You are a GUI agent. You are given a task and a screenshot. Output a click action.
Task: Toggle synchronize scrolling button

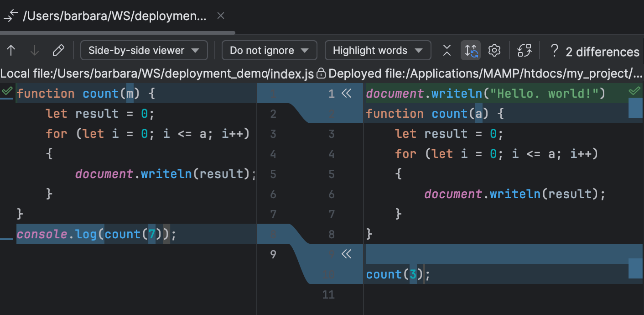[x=471, y=51]
